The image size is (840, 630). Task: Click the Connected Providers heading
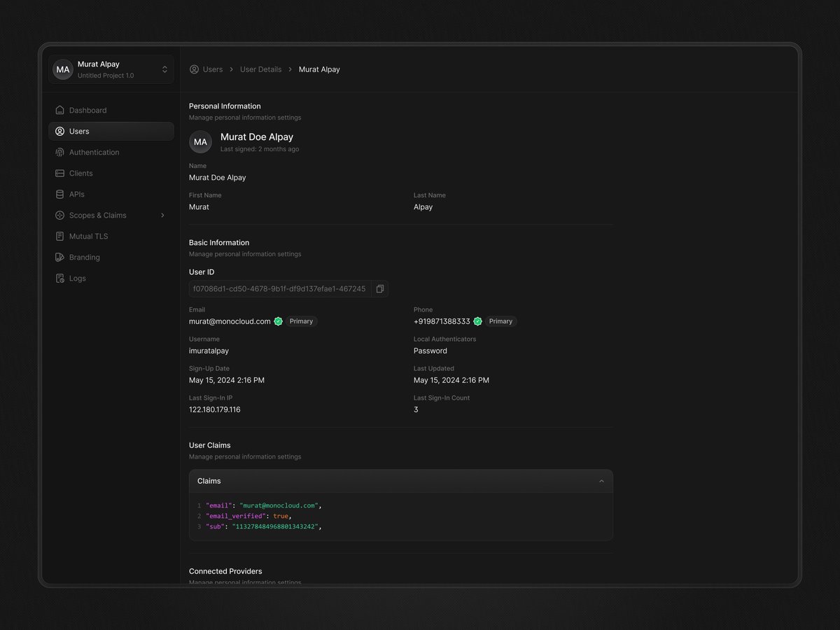click(x=225, y=571)
